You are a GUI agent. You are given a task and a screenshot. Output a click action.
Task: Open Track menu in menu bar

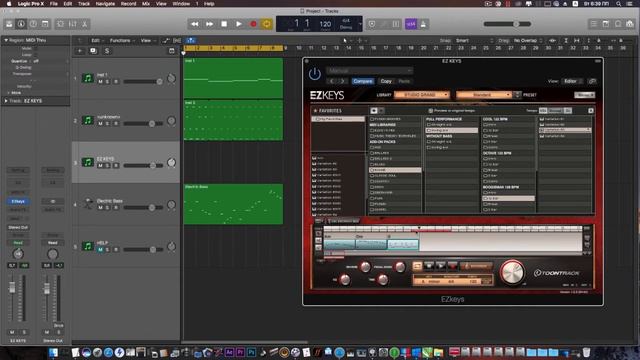[84, 4]
